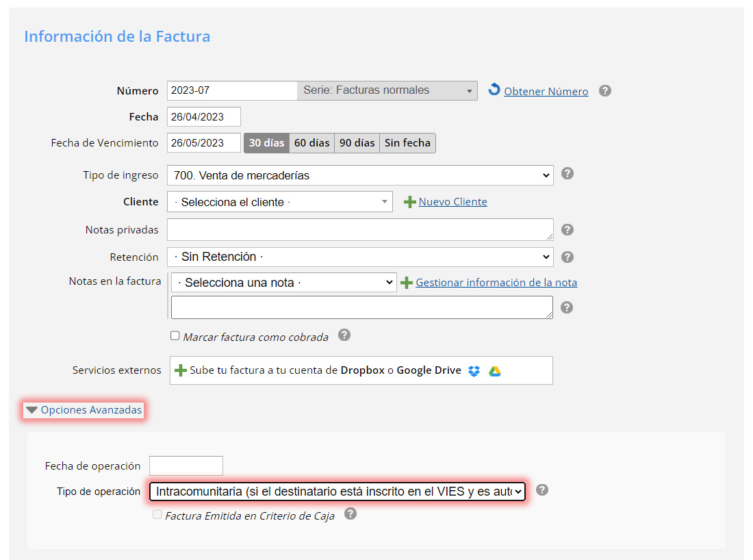Click help icon next to Retención dropdown
This screenshot has width=753, height=560.
pyautogui.click(x=567, y=257)
